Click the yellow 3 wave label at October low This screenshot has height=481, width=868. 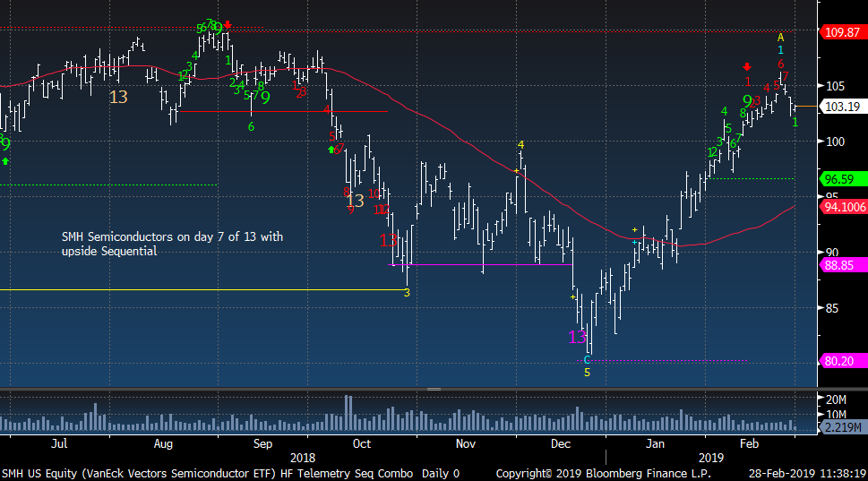(407, 293)
